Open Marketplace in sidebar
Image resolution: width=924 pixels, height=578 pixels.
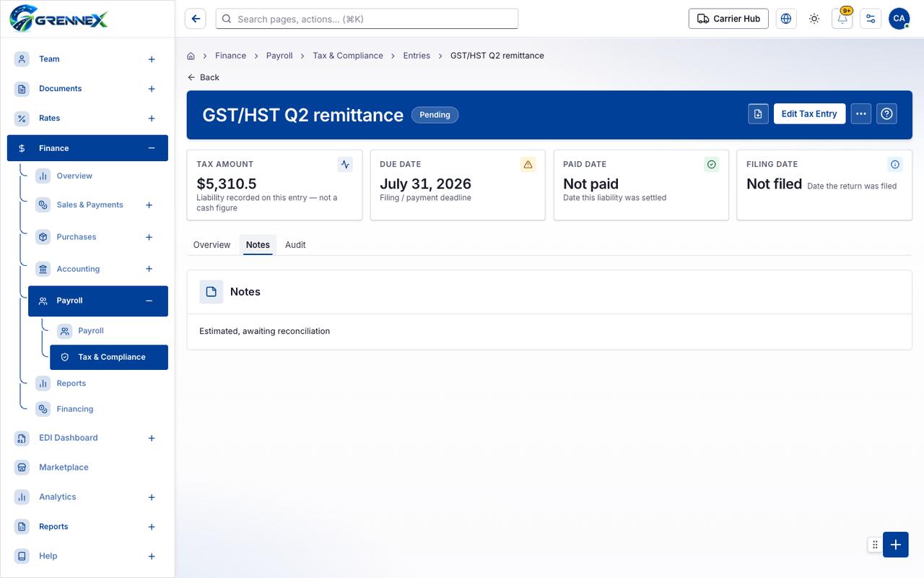64,467
